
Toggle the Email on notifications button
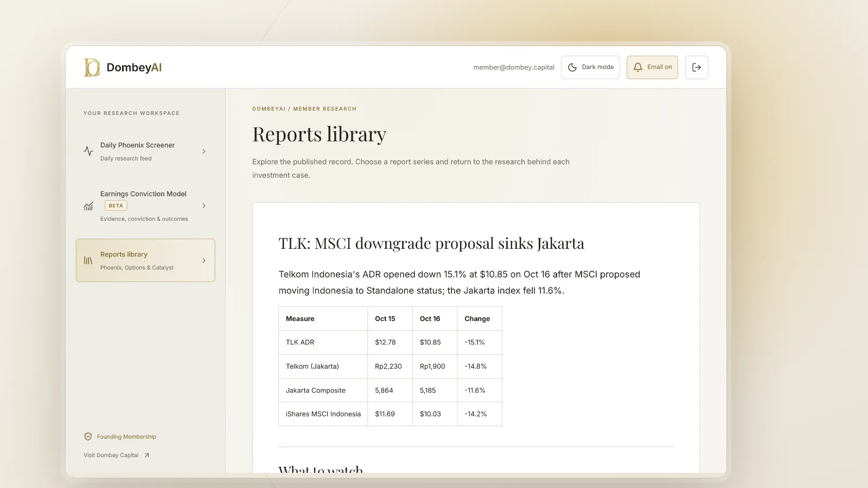coord(652,67)
